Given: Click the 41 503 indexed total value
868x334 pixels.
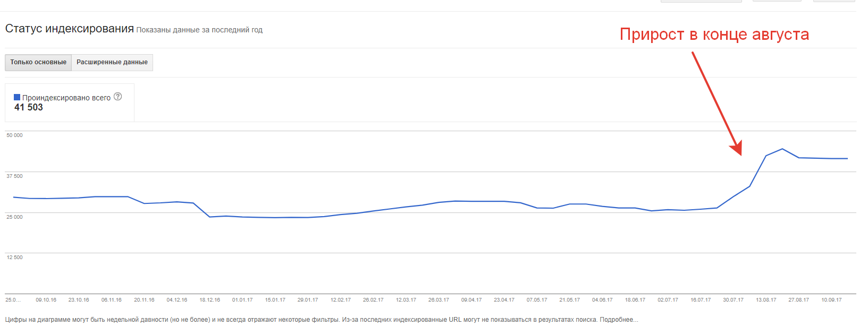Looking at the screenshot, I should pyautogui.click(x=29, y=107).
